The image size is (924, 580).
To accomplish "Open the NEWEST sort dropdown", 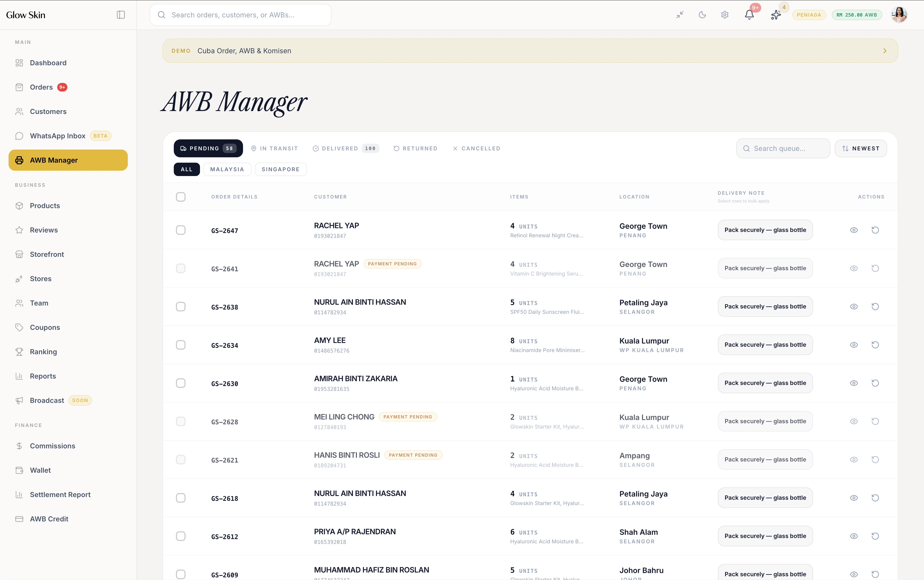I will click(861, 148).
